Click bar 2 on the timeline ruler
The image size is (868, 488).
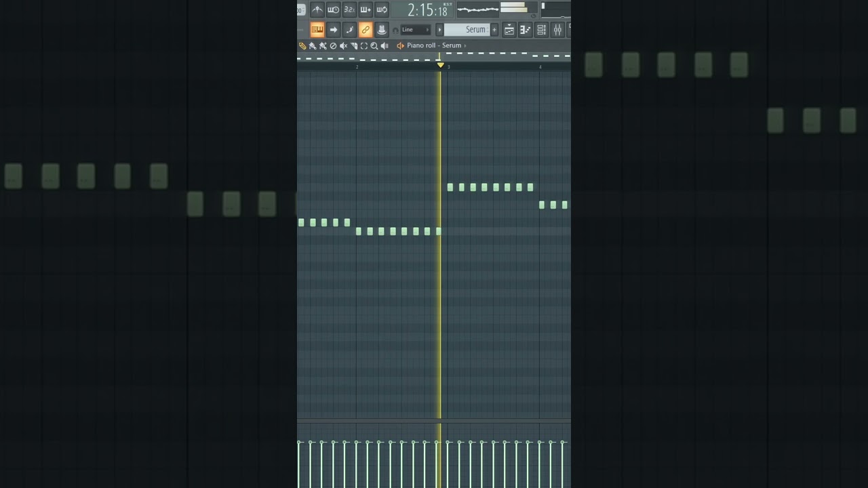(x=357, y=66)
